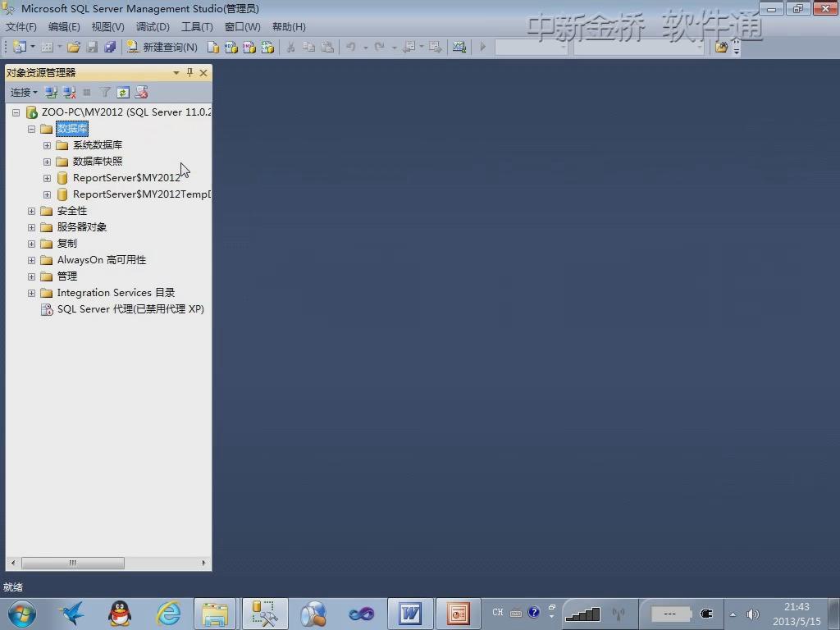Open the Windows Start menu
This screenshot has height=630, width=840.
point(21,614)
